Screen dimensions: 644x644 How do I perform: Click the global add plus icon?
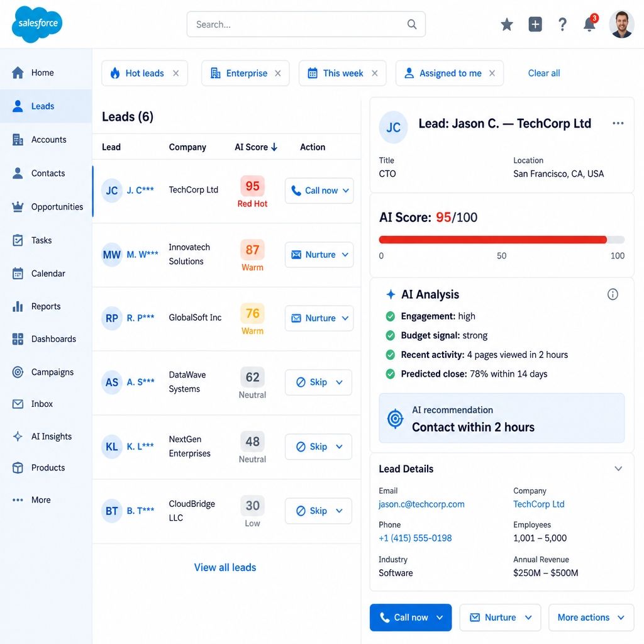(535, 25)
